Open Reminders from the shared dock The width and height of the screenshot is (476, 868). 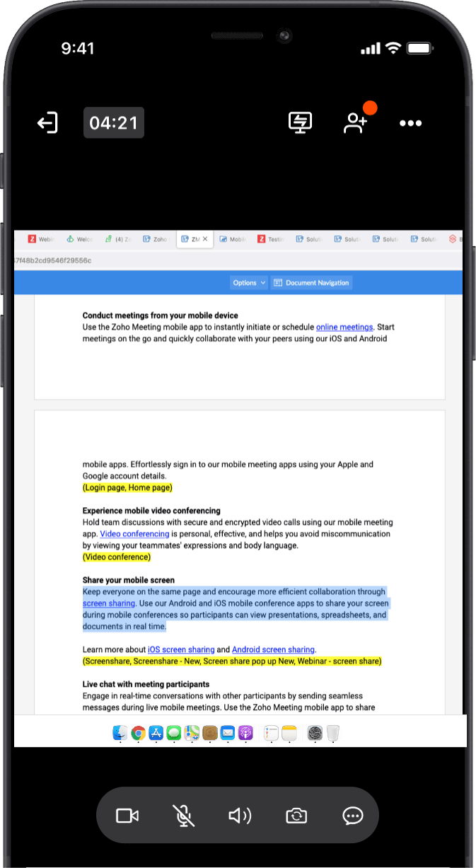tap(271, 733)
